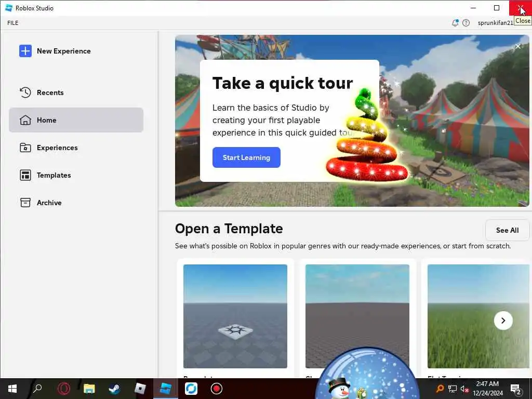Click the Experiences folder icon
This screenshot has height=399, width=532.
click(25, 148)
